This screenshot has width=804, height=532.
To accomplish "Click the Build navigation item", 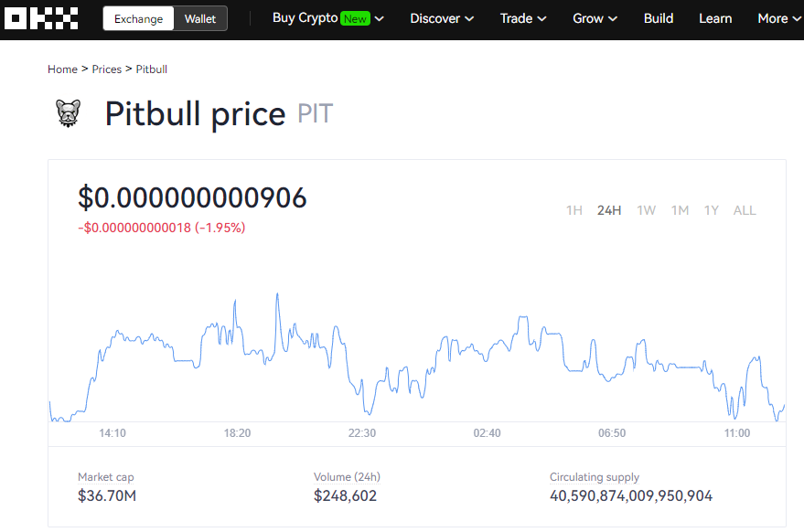I will pos(658,17).
